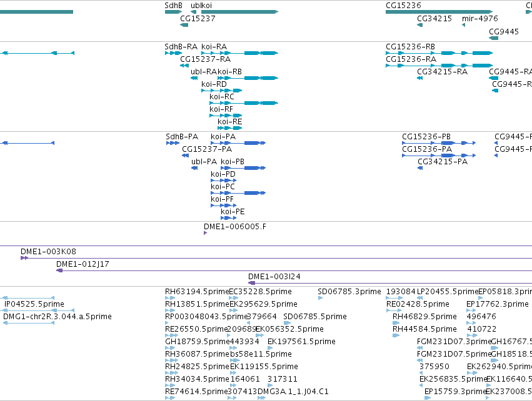This screenshot has height=401, width=532.
Task: Click the RE26550.5prime EST glyph
Action: pos(171,335)
